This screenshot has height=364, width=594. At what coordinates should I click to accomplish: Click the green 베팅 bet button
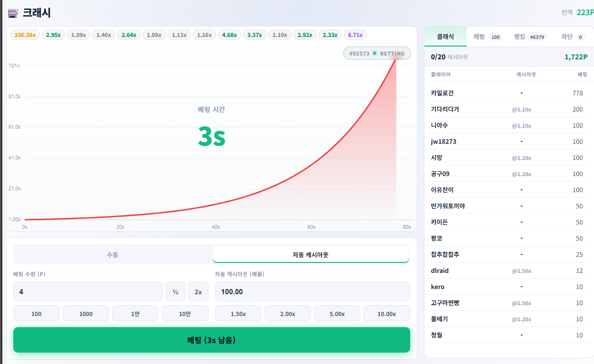click(x=212, y=340)
